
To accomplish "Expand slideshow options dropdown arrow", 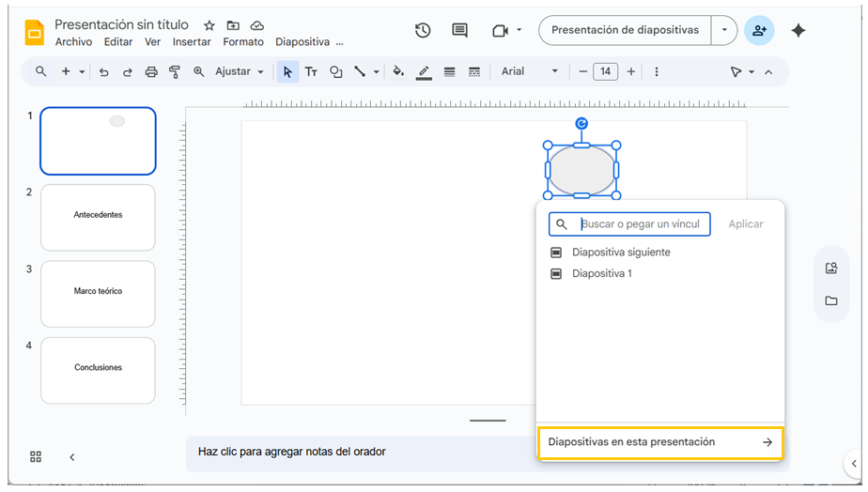I will click(724, 30).
